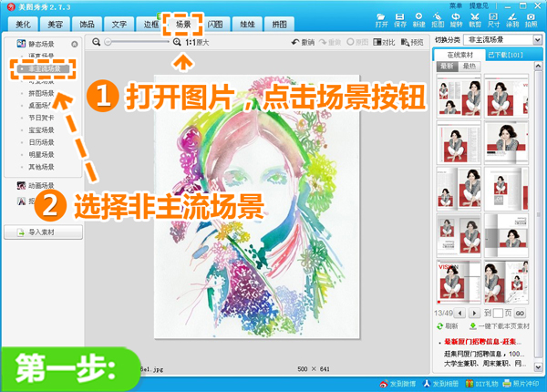The width and height of the screenshot is (547, 392).
Task: Toggle the 最热 sort button
Action: [470, 67]
